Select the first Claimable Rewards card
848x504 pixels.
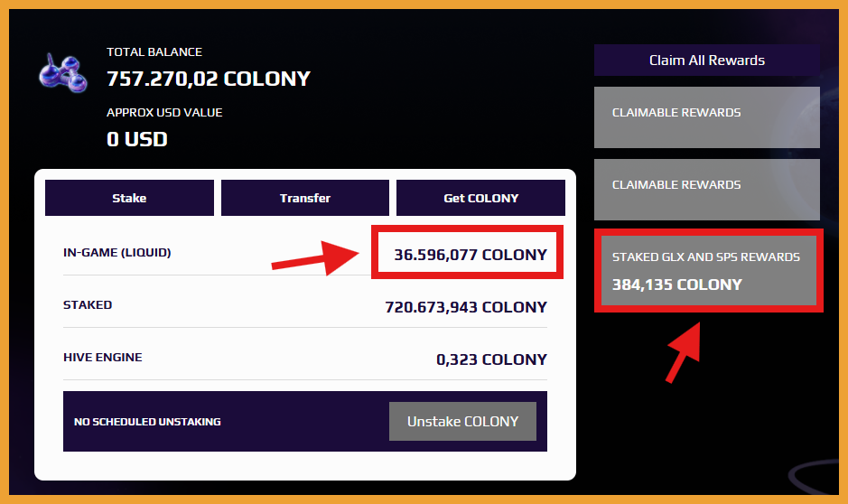click(706, 117)
